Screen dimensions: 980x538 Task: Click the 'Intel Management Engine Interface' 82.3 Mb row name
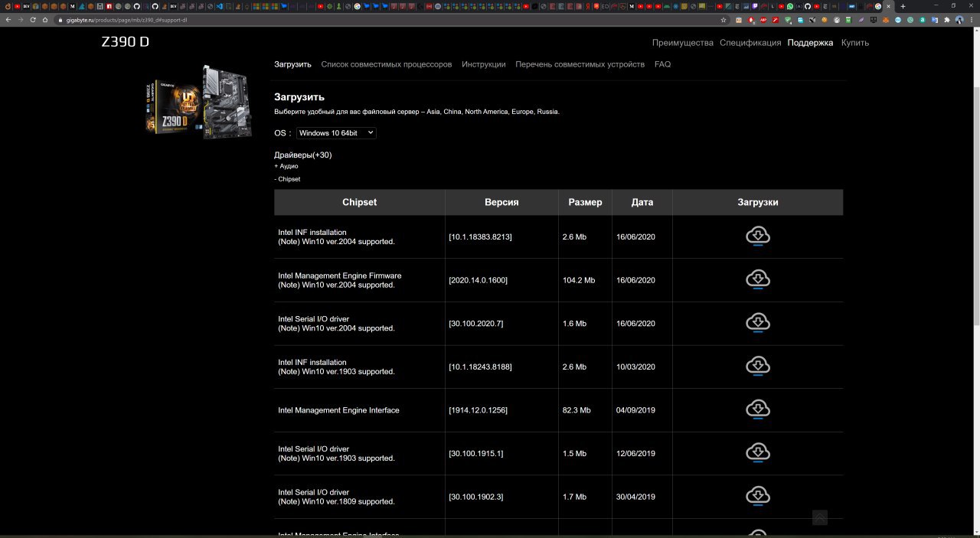pyautogui.click(x=338, y=410)
